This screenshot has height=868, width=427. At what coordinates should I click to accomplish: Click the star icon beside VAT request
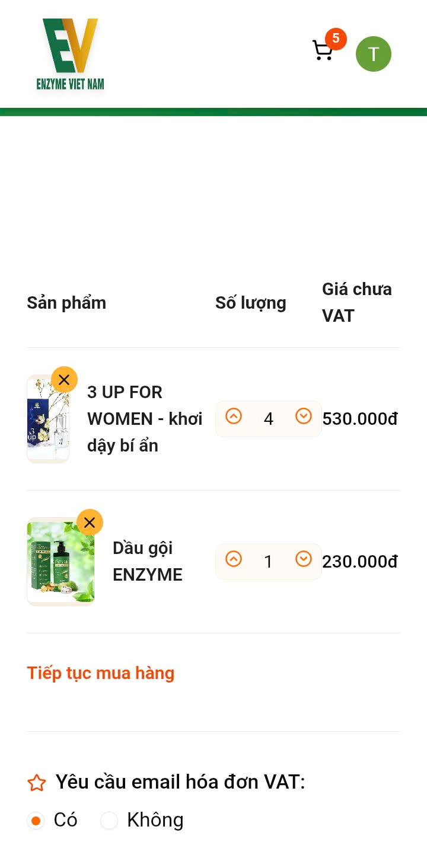tap(37, 783)
